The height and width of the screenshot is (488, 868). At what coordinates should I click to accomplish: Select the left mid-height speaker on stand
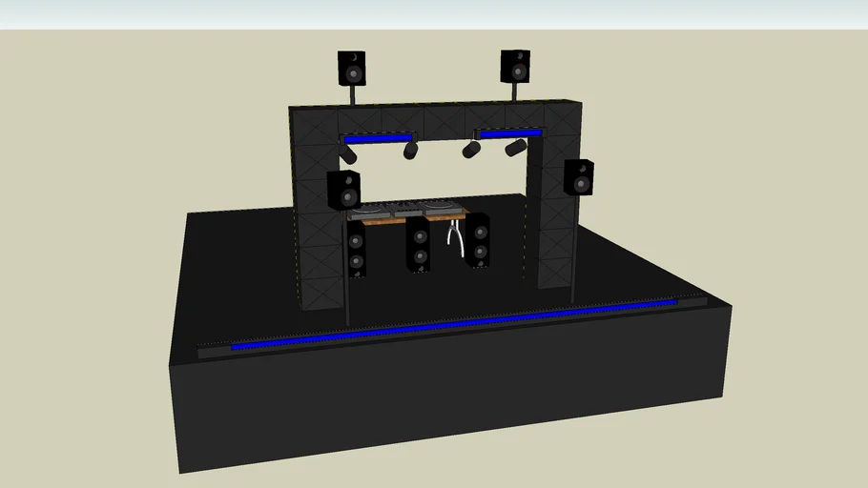pyautogui.click(x=343, y=190)
